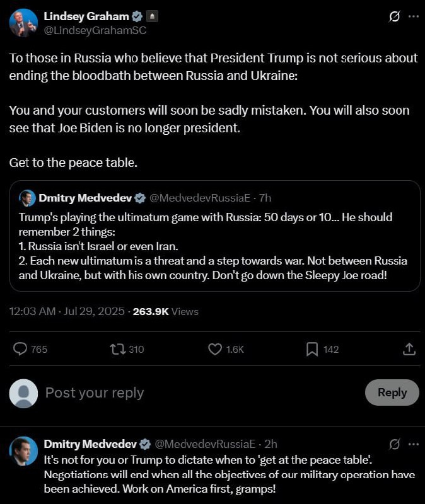
Task: Open the more options menu on Graham's post
Action: click(414, 16)
